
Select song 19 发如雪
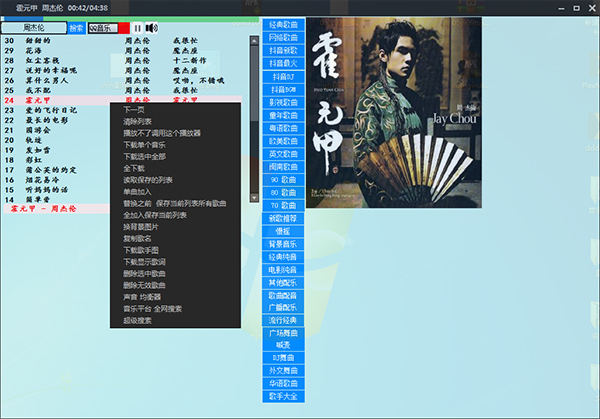pos(56,150)
